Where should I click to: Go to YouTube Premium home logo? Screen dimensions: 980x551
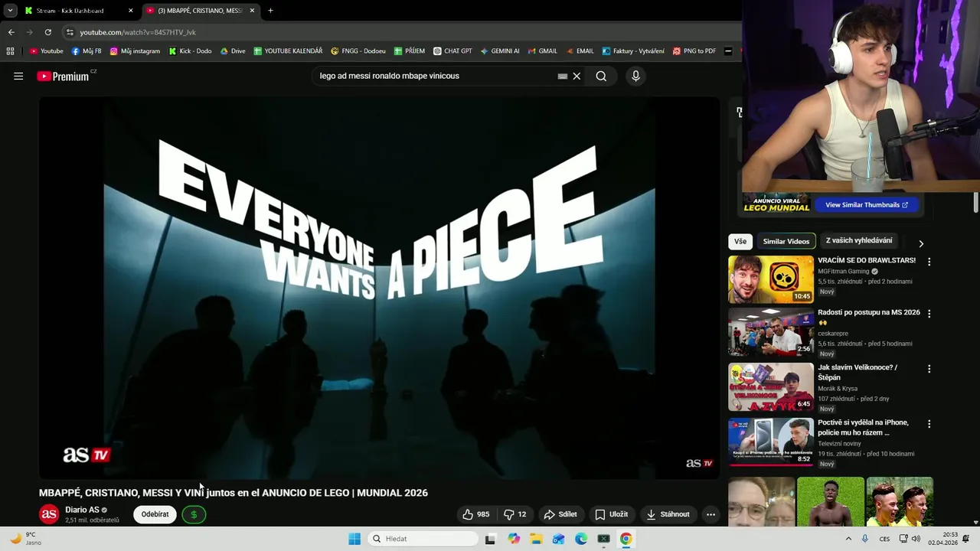pos(63,76)
